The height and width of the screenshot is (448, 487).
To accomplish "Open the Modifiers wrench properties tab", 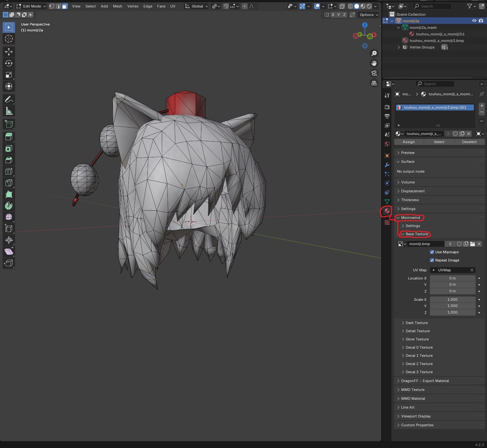I will (387, 165).
